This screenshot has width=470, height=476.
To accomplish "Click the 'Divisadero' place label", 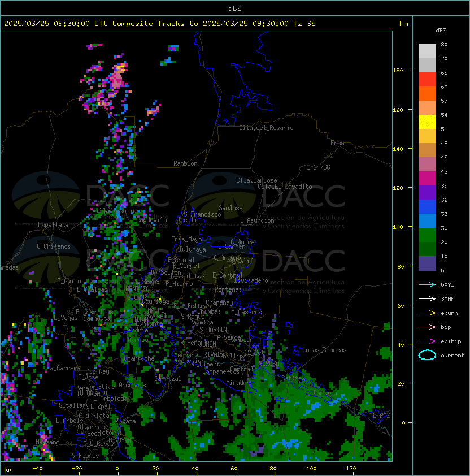I will 251,280.
